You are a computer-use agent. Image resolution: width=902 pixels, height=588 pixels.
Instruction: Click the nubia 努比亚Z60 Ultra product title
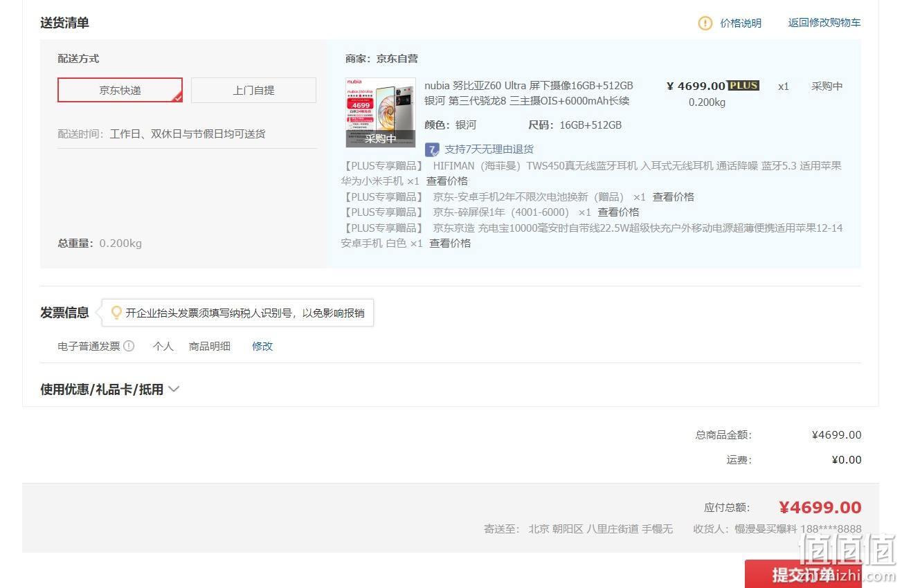coord(529,93)
